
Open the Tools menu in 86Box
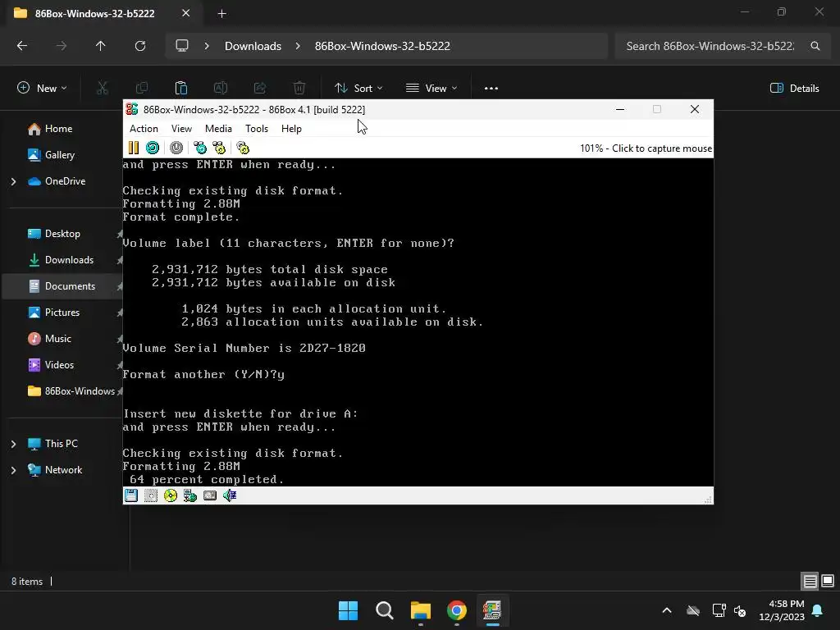click(257, 129)
